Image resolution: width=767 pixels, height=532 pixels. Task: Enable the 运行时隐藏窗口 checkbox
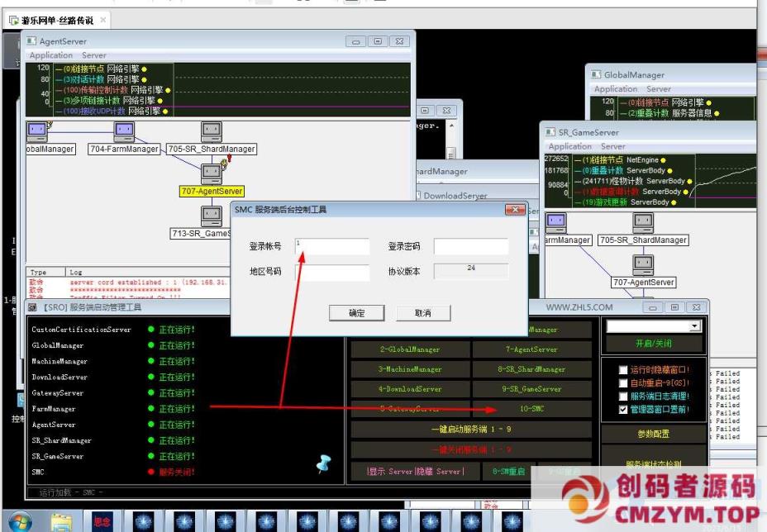(624, 371)
